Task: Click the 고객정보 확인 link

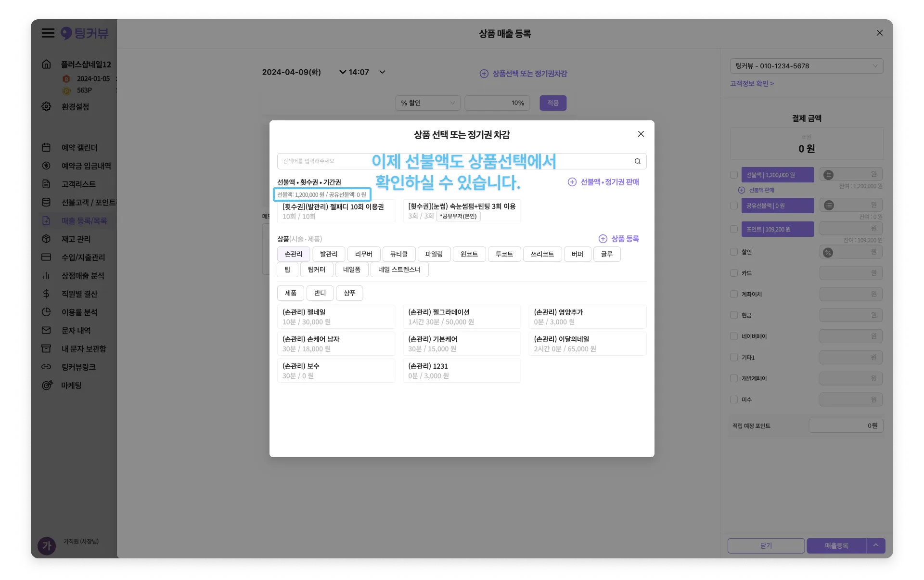Action: (x=752, y=84)
